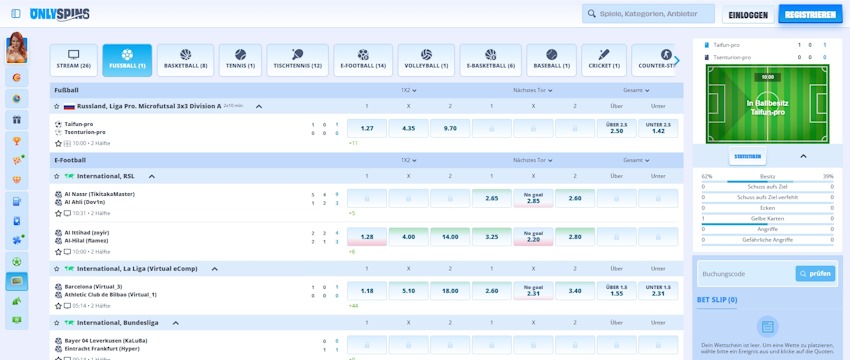Collapse the La Liga Virtual eComp section

215,268
